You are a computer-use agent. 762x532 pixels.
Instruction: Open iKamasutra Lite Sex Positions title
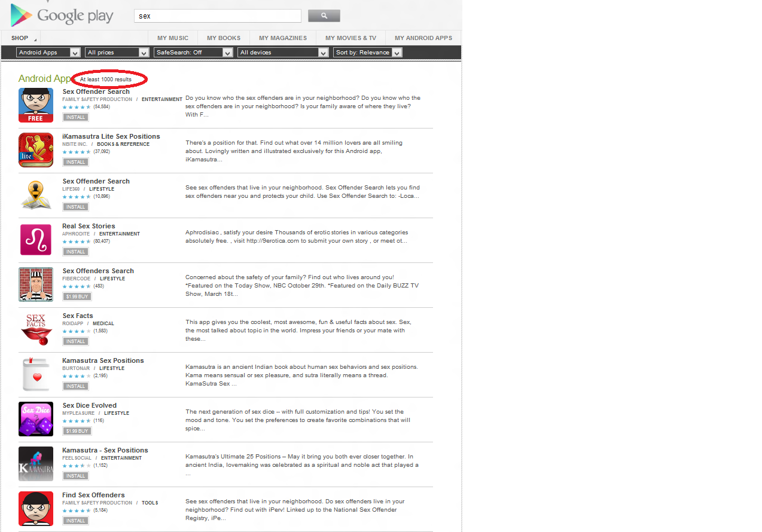(111, 136)
